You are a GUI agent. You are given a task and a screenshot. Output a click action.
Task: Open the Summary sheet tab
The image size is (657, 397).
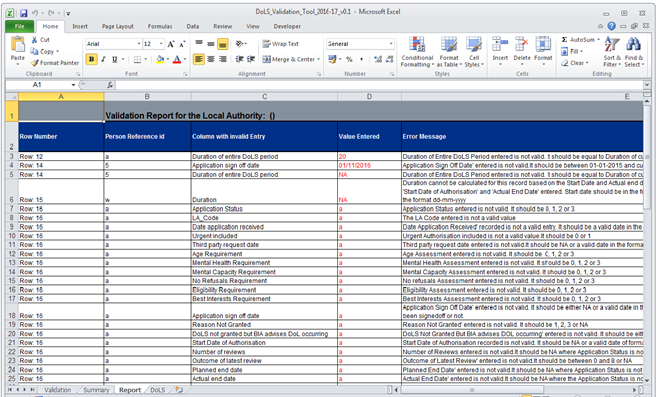96,390
